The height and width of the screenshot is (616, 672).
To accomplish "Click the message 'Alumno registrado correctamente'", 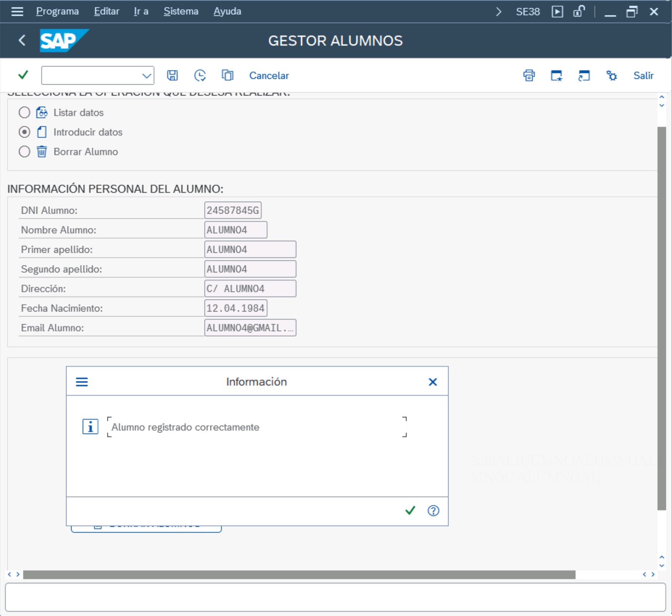I will point(185,427).
